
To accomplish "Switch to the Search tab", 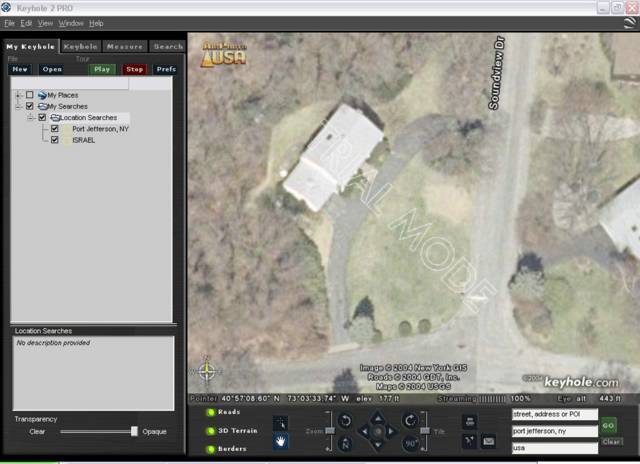I will [168, 47].
